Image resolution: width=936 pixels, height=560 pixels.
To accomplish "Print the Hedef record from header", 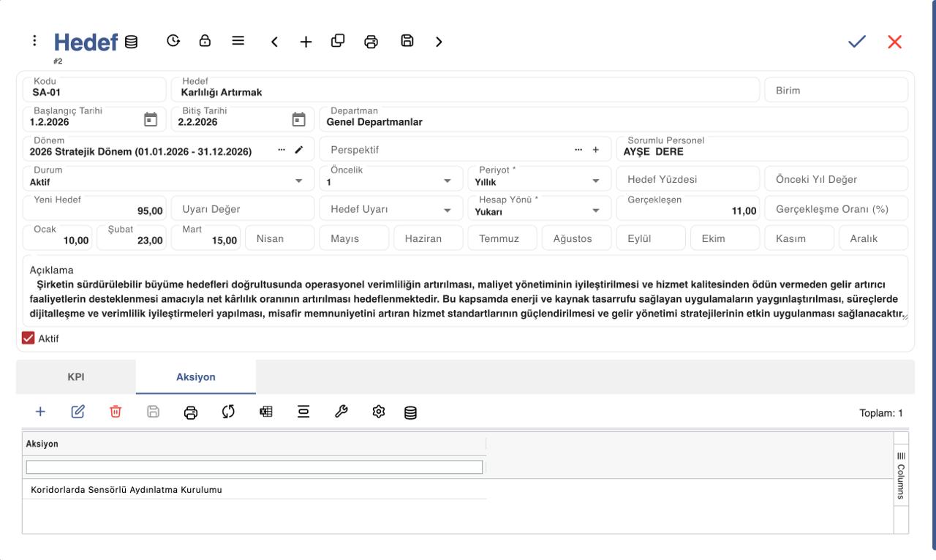I will [x=371, y=42].
